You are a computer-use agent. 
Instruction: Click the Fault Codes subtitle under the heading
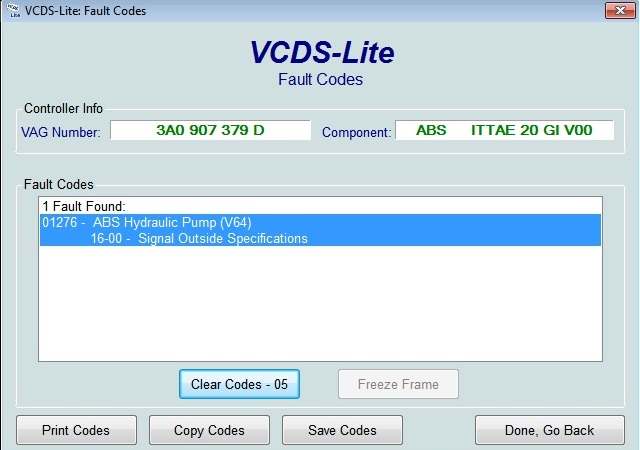320,80
